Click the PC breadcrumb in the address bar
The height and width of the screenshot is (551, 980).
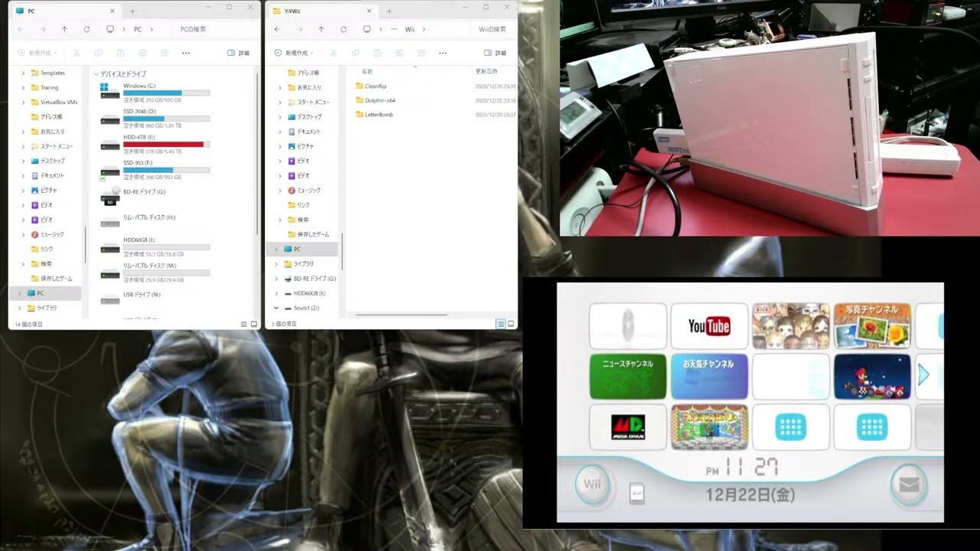pos(138,29)
